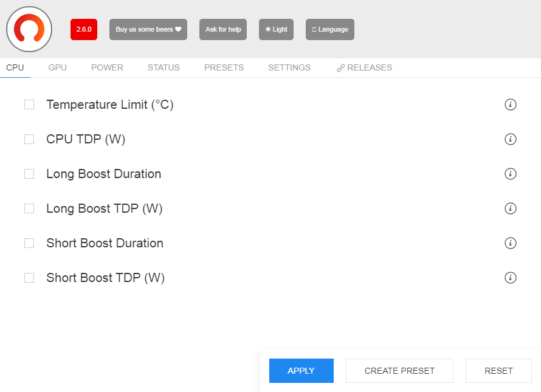The height and width of the screenshot is (392, 541).
Task: Open the Releases link
Action: 365,67
